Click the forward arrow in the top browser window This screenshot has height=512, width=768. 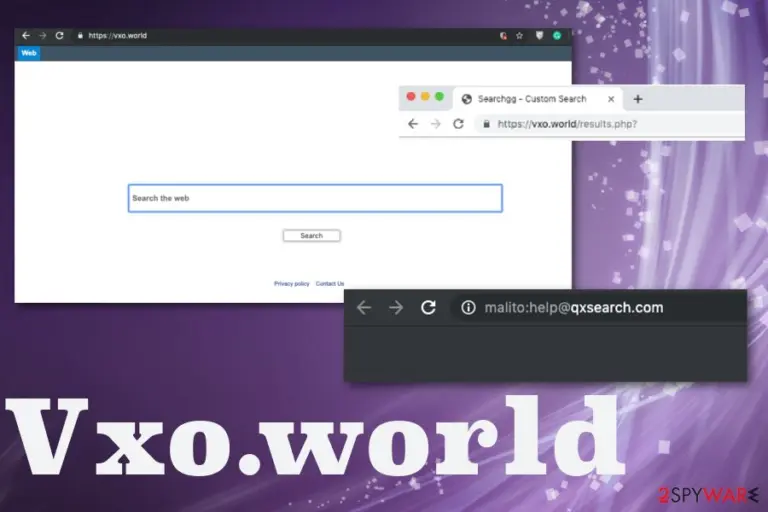(x=43, y=36)
